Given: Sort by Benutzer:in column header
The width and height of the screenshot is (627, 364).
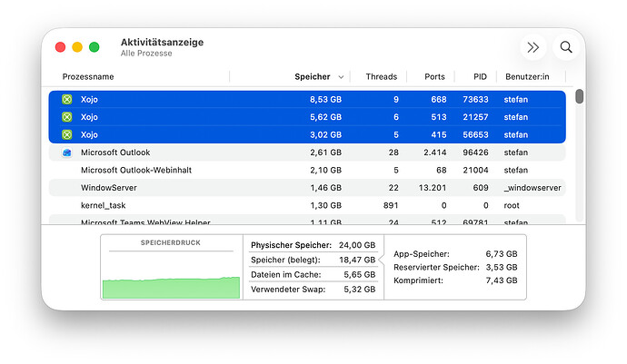Looking at the screenshot, I should [x=527, y=77].
